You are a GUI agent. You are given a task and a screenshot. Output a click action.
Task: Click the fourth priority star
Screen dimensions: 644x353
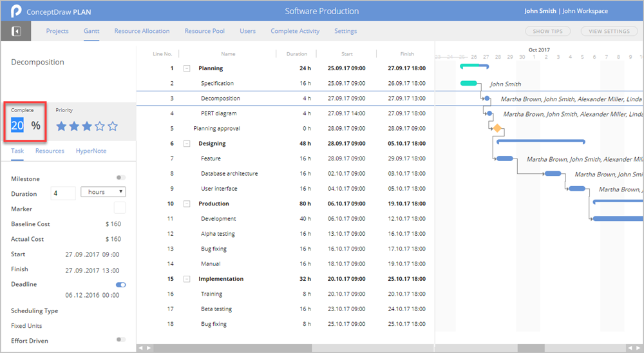[x=100, y=126]
